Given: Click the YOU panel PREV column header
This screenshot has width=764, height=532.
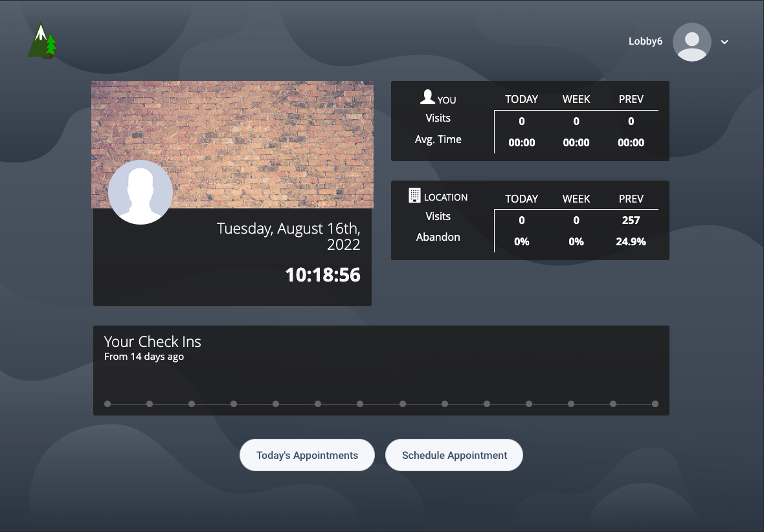Looking at the screenshot, I should [x=631, y=100].
